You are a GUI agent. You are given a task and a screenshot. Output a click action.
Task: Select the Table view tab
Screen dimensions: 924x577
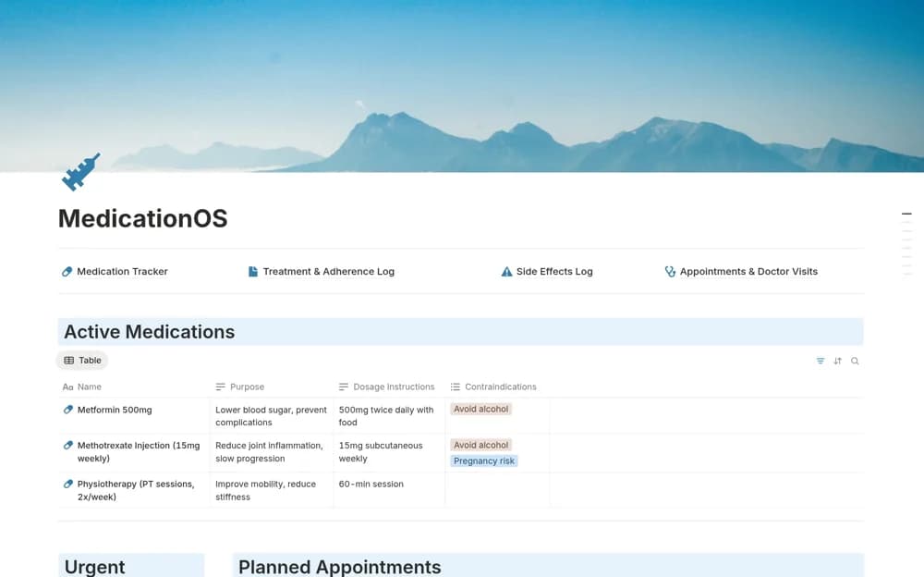coord(82,361)
